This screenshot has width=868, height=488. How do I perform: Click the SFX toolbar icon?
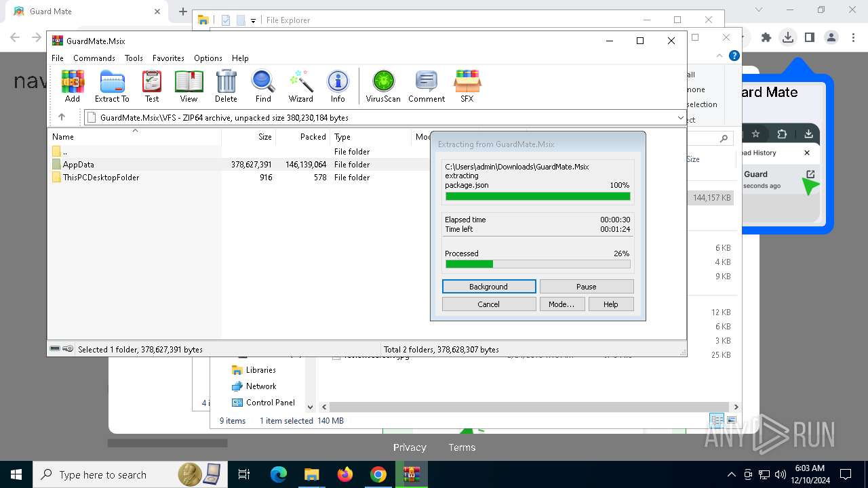[467, 86]
